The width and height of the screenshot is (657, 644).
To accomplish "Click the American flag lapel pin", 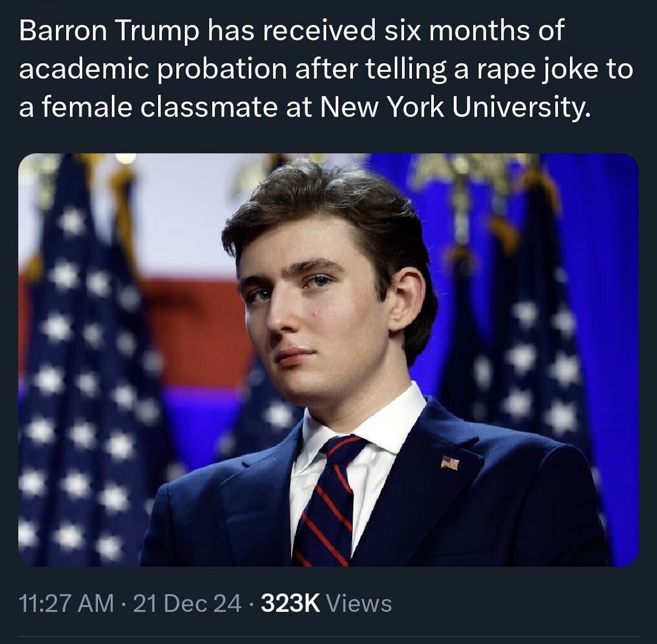I will click(x=450, y=463).
